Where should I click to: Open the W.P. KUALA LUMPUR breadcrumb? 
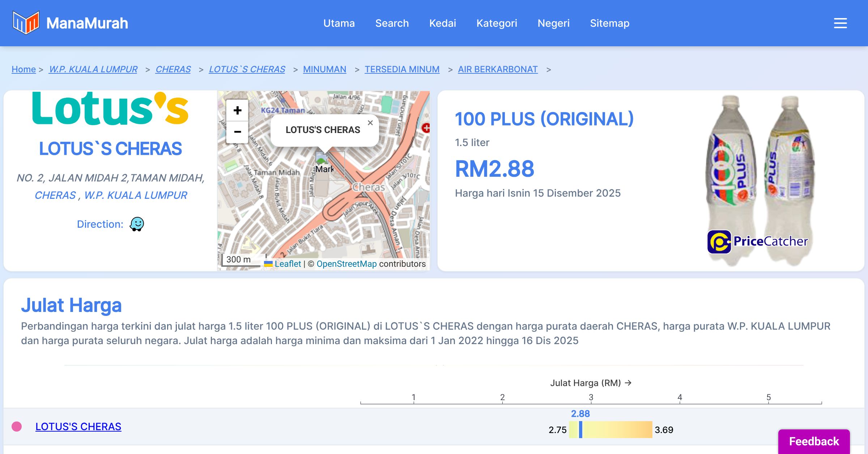pos(93,69)
